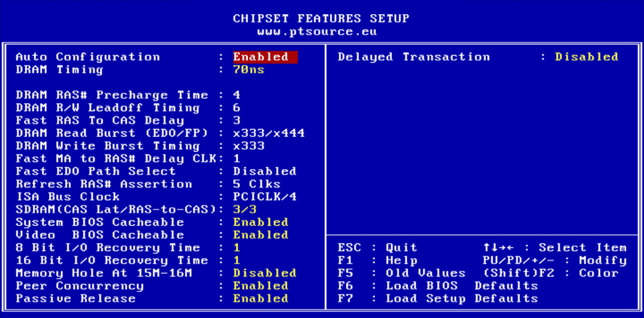Click the System BIOS Cacheable label
This screenshot has width=644, height=318.
[x=100, y=222]
